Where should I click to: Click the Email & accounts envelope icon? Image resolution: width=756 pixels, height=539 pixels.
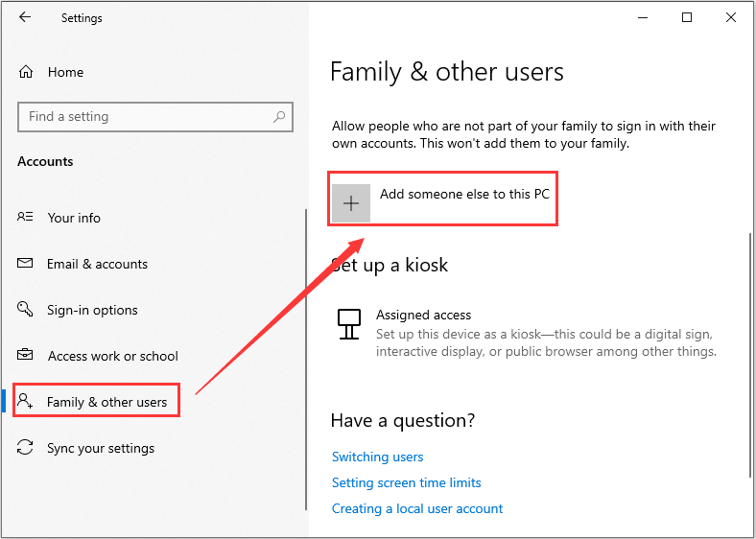pyautogui.click(x=26, y=264)
